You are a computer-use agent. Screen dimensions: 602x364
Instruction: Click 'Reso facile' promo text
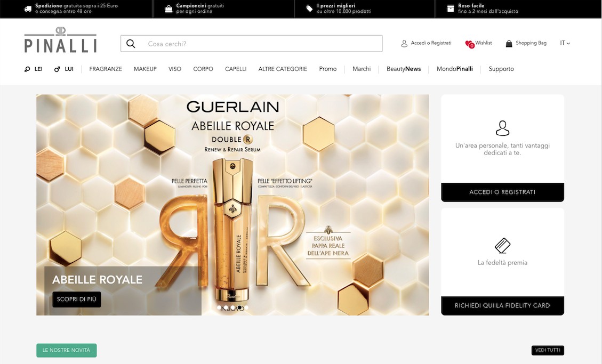(471, 6)
